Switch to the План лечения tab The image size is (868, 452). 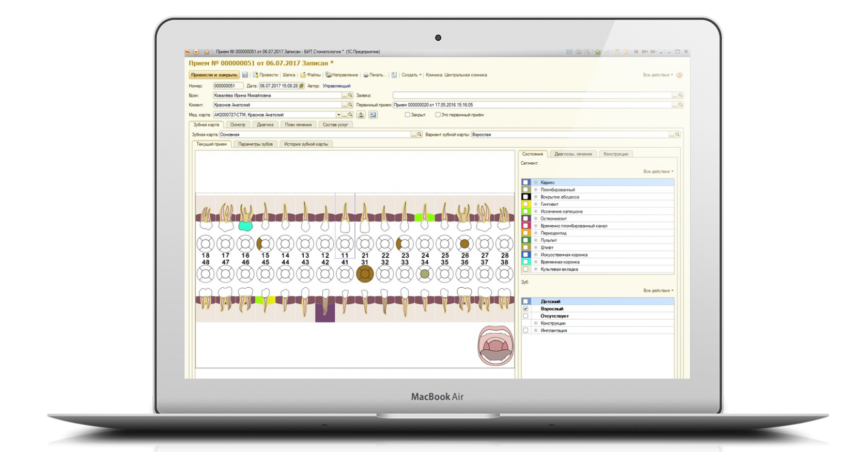point(298,124)
